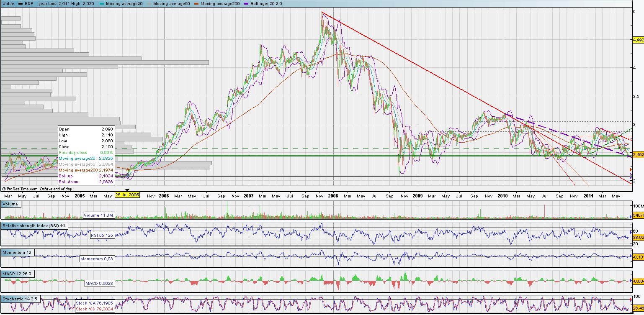Click the Stoch %D 79,3024 readout
The height and width of the screenshot is (315, 644).
(94, 309)
